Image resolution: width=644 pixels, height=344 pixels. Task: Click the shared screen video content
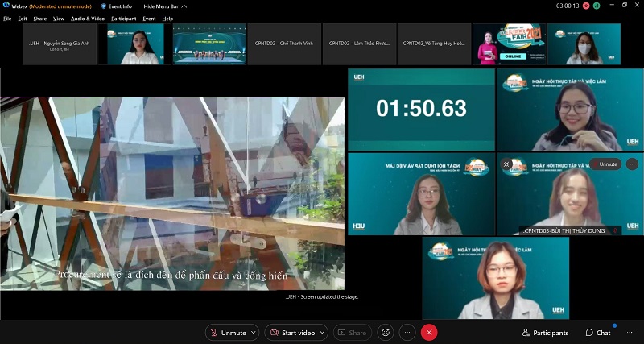point(172,193)
